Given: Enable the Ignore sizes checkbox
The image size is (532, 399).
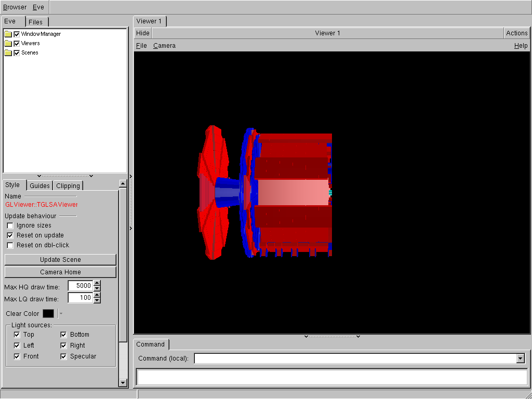Looking at the screenshot, I should (x=10, y=225).
